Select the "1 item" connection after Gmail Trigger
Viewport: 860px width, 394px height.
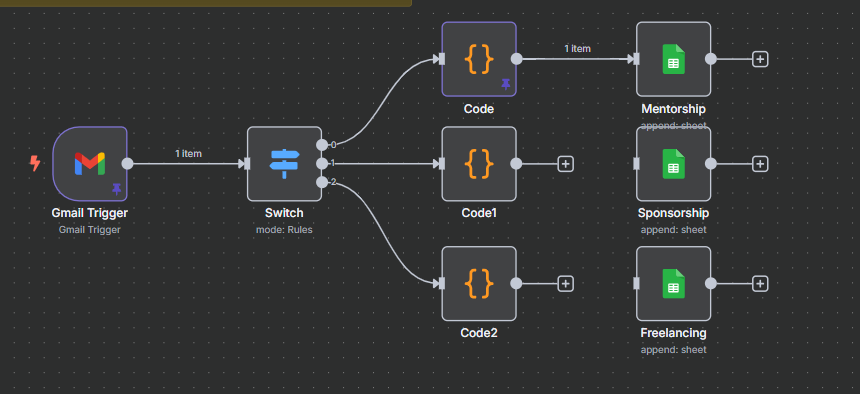tap(188, 154)
